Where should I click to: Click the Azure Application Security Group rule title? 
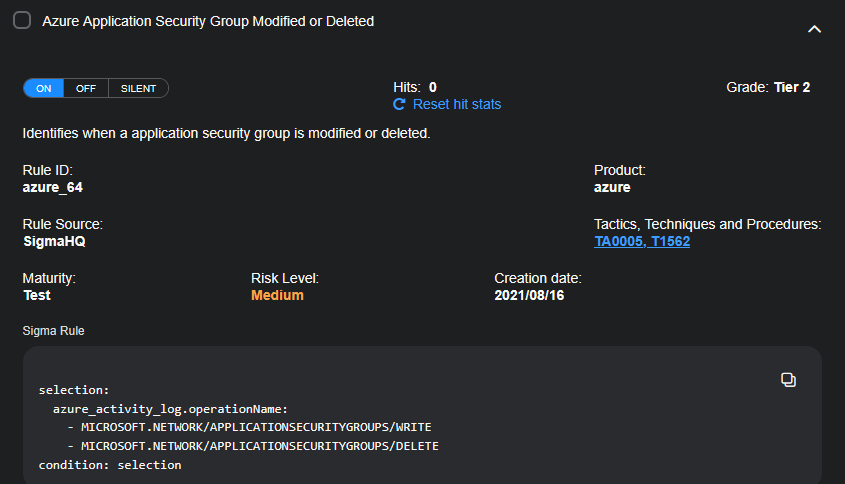point(208,21)
